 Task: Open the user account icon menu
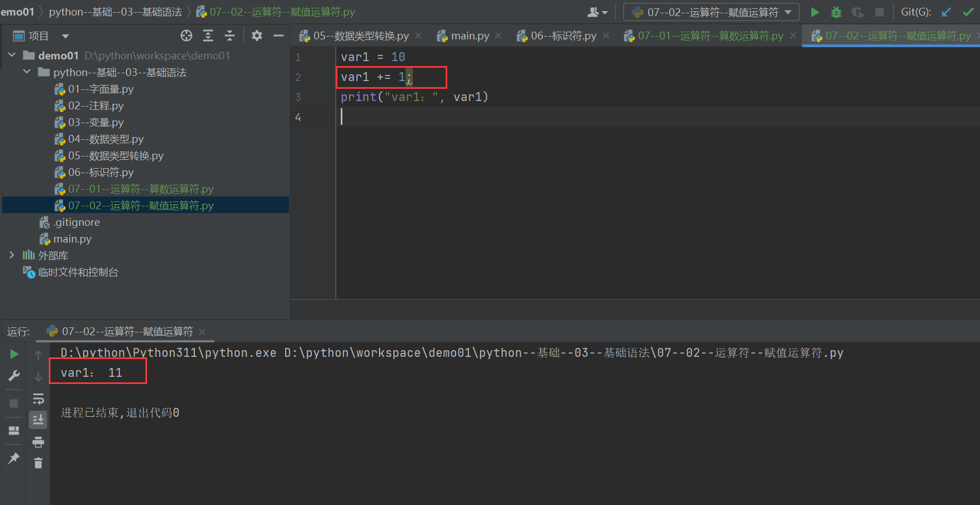pos(597,12)
